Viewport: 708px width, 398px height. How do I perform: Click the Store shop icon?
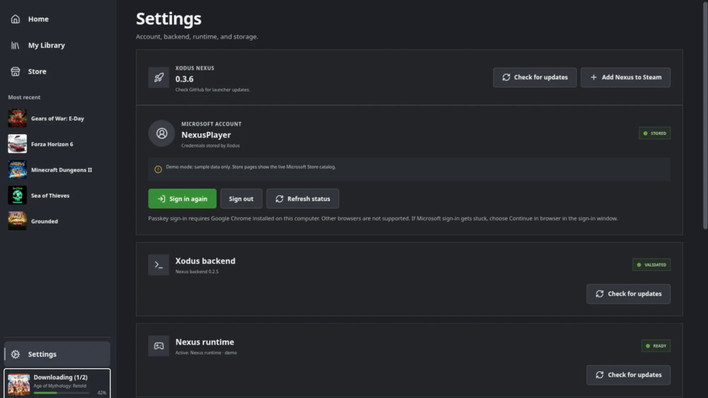15,71
